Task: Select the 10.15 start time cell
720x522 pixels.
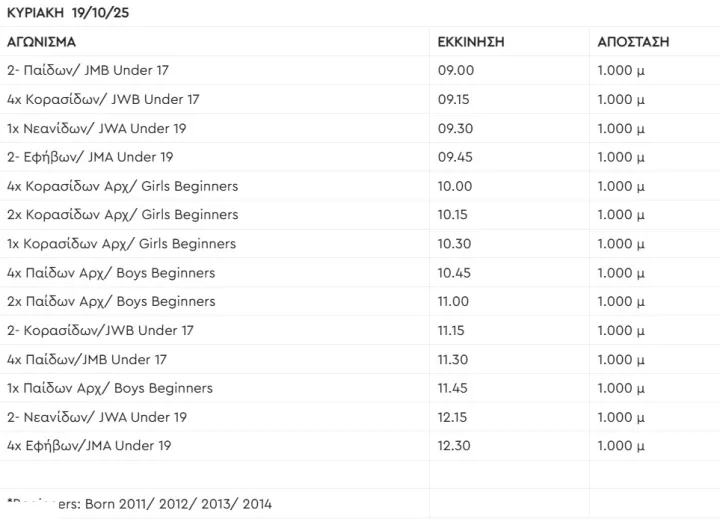Action: 455,215
